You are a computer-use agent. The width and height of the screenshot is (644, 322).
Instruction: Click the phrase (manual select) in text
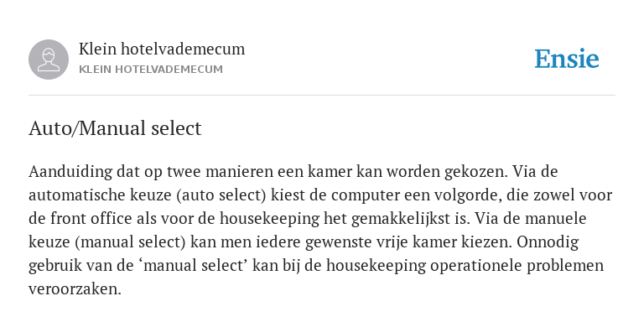(131, 242)
